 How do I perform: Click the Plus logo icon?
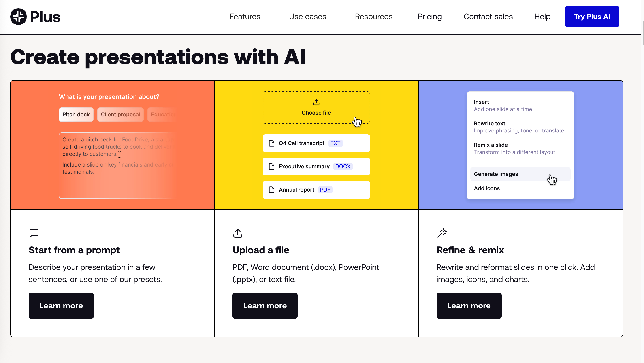click(x=18, y=17)
